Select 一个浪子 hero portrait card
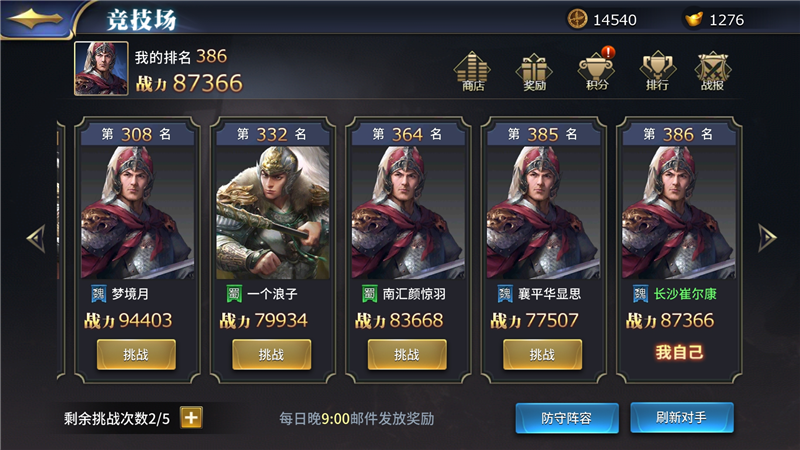The image size is (800, 450). point(272,213)
